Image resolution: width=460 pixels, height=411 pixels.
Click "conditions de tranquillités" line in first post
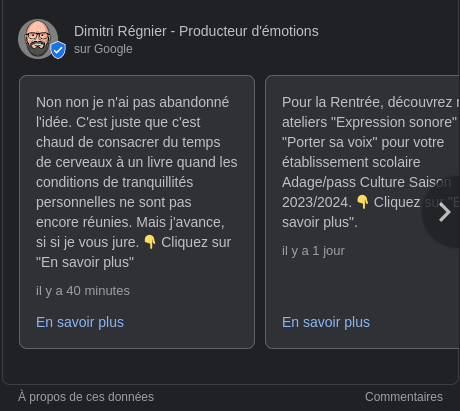click(115, 182)
